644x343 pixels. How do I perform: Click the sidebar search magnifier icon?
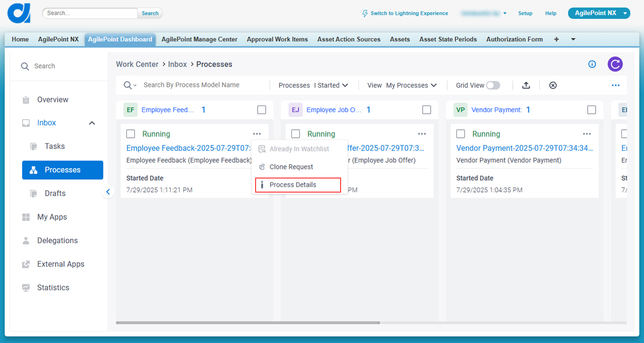(x=25, y=66)
